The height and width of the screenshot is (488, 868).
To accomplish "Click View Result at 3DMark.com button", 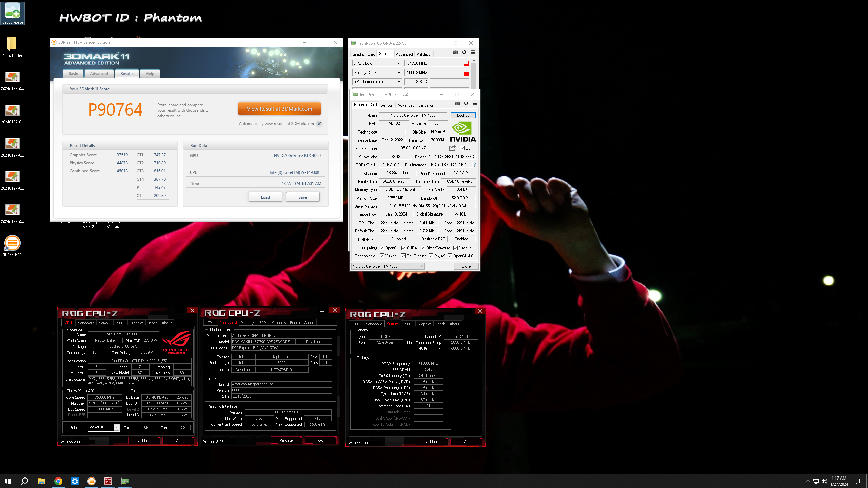I will coord(279,109).
